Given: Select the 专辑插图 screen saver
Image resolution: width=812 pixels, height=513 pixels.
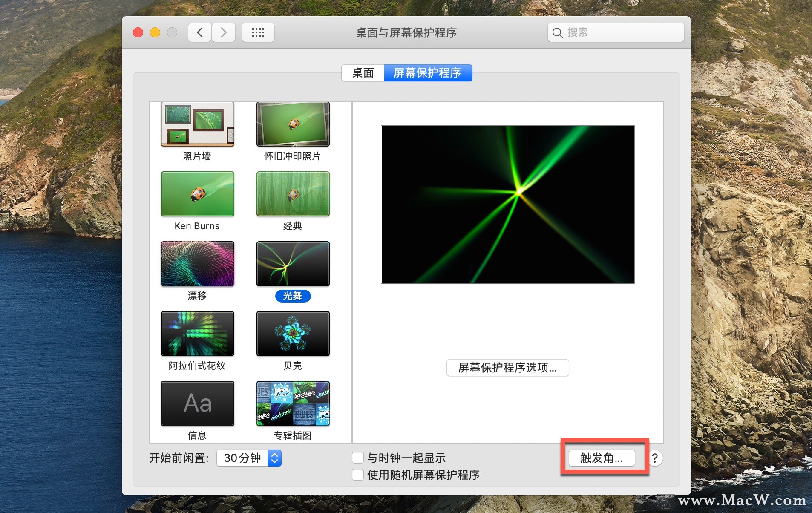Looking at the screenshot, I should (292, 403).
